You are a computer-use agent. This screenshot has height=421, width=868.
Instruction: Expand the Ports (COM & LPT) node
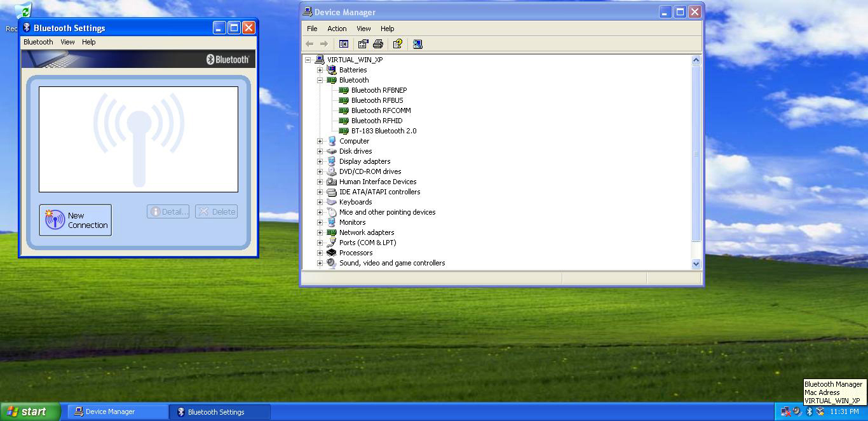(x=320, y=243)
